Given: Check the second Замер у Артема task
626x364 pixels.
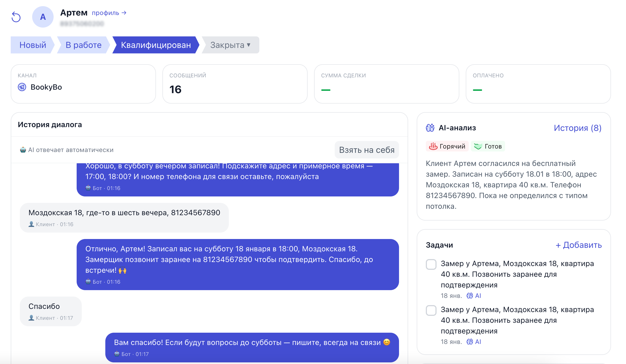Looking at the screenshot, I should tap(431, 310).
